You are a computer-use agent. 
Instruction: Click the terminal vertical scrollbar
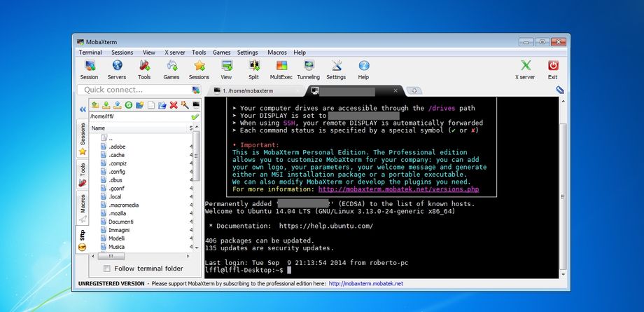tap(562, 197)
